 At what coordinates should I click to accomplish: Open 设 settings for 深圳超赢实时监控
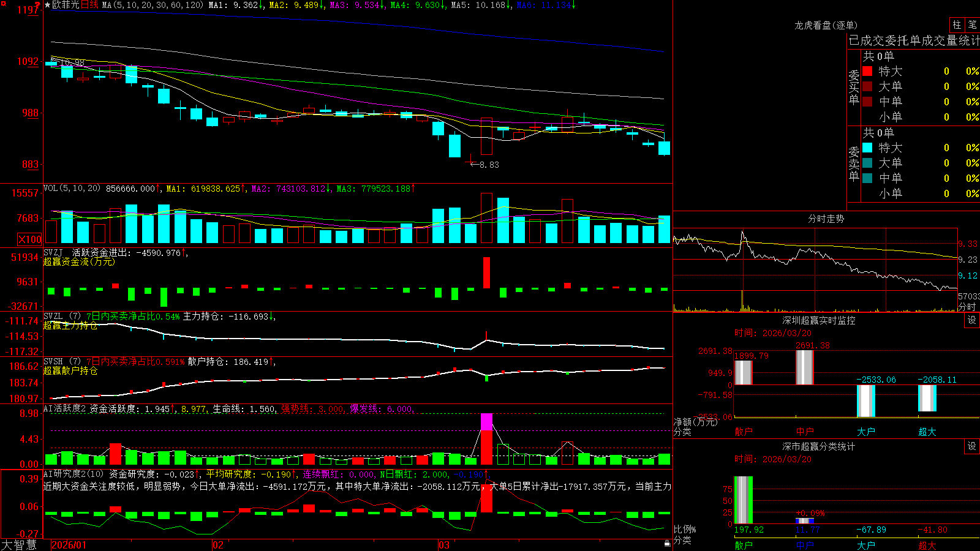coord(972,320)
